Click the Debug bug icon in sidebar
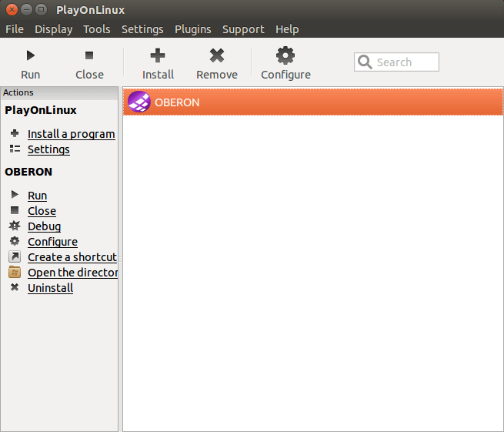The width and height of the screenshot is (504, 432). pos(15,226)
